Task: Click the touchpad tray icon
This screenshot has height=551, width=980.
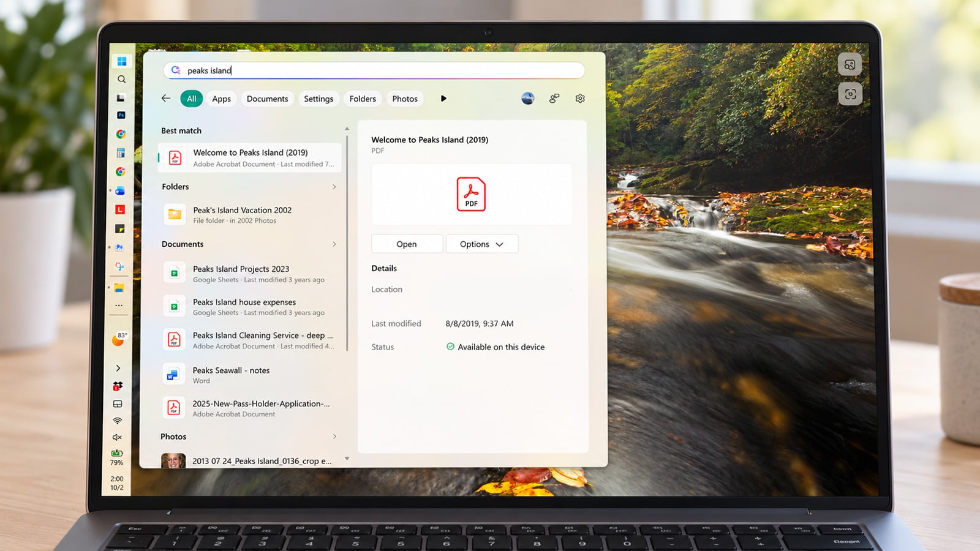Action: click(118, 404)
